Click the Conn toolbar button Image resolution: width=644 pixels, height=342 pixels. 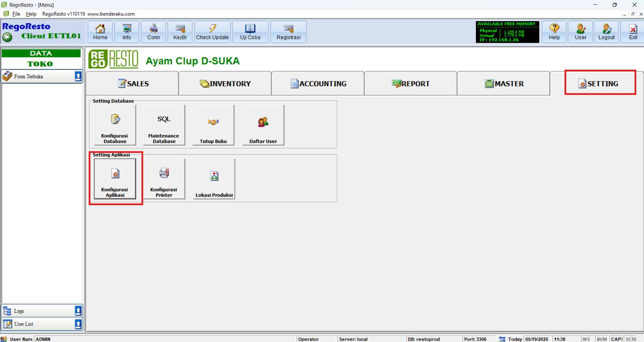coord(153,32)
